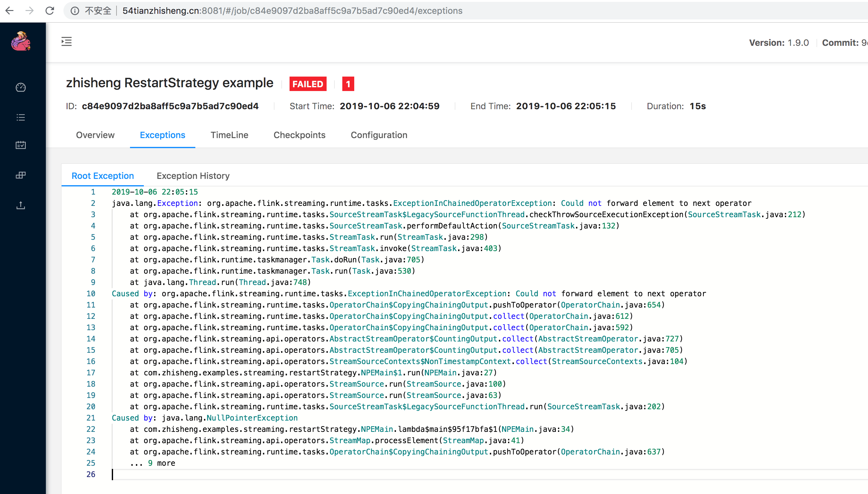This screenshot has width=868, height=494.
Task: Click timestamp on exception line 1
Action: tap(155, 192)
